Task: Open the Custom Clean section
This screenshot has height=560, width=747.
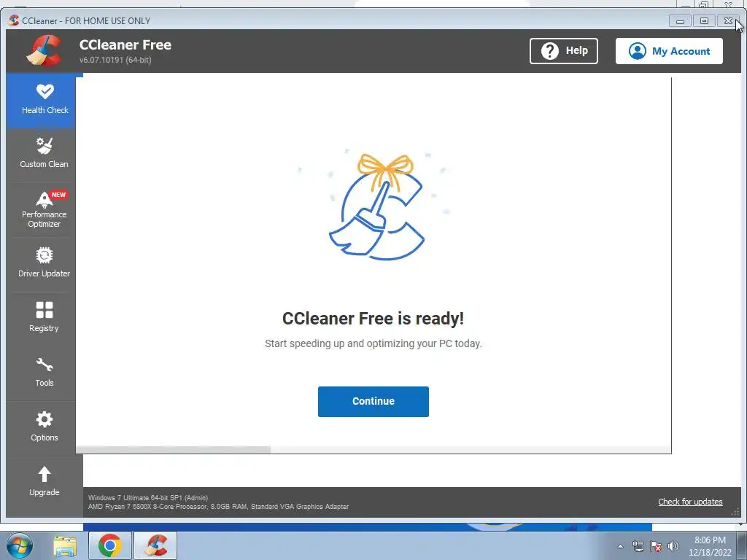Action: pos(44,153)
